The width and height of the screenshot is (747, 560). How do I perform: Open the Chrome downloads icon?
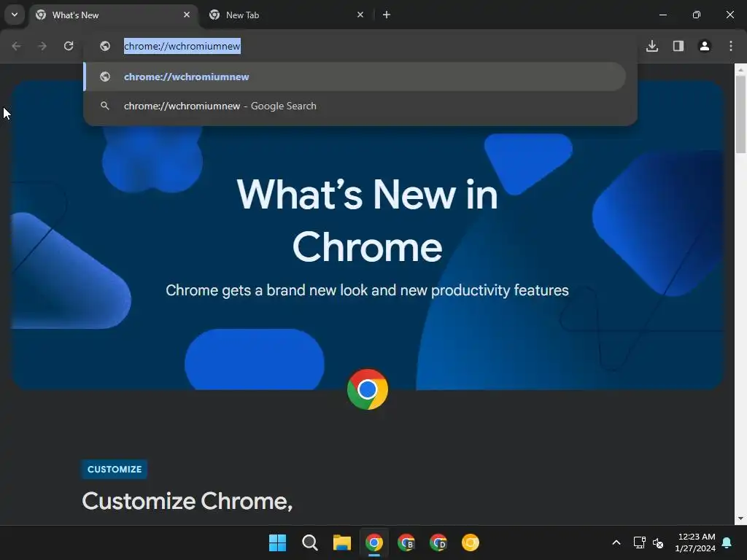(652, 46)
